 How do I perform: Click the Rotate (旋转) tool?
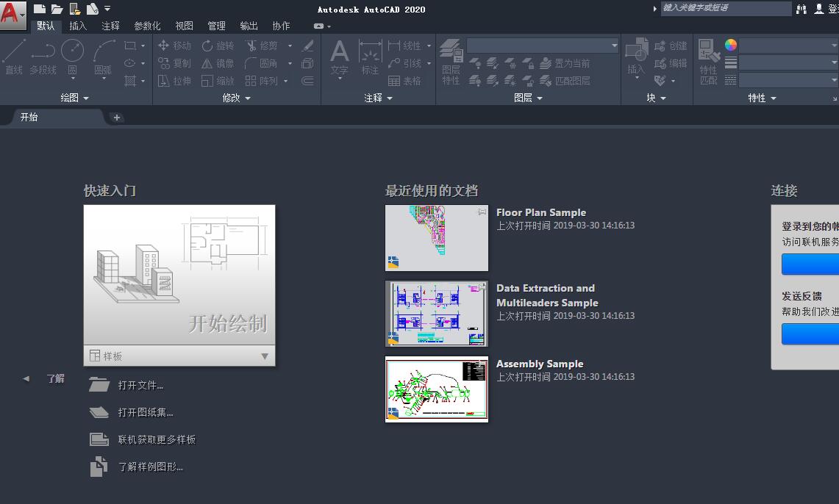click(218, 46)
